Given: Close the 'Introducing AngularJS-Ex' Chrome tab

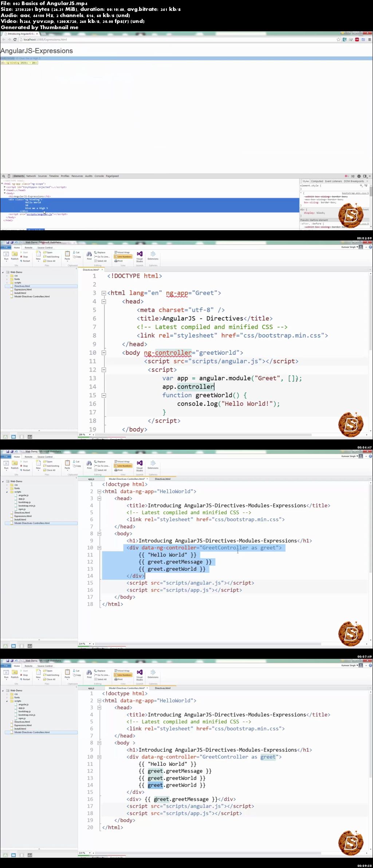Looking at the screenshot, I should 37,33.
